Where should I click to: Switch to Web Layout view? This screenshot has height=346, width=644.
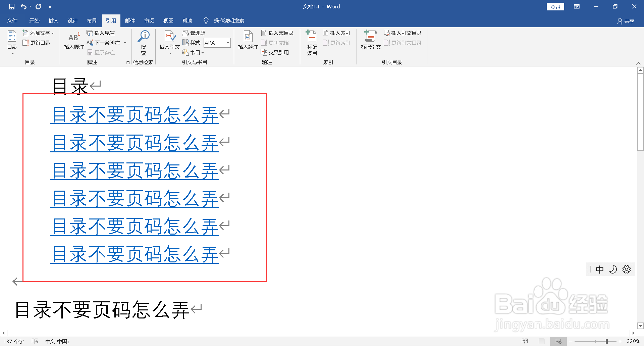click(x=558, y=341)
